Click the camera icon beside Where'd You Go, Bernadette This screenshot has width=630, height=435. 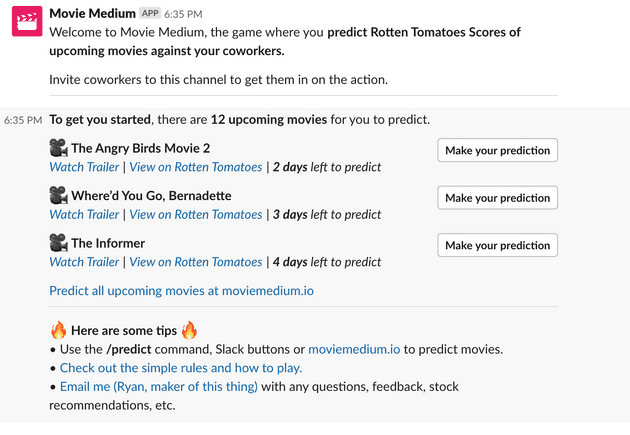[x=59, y=195]
